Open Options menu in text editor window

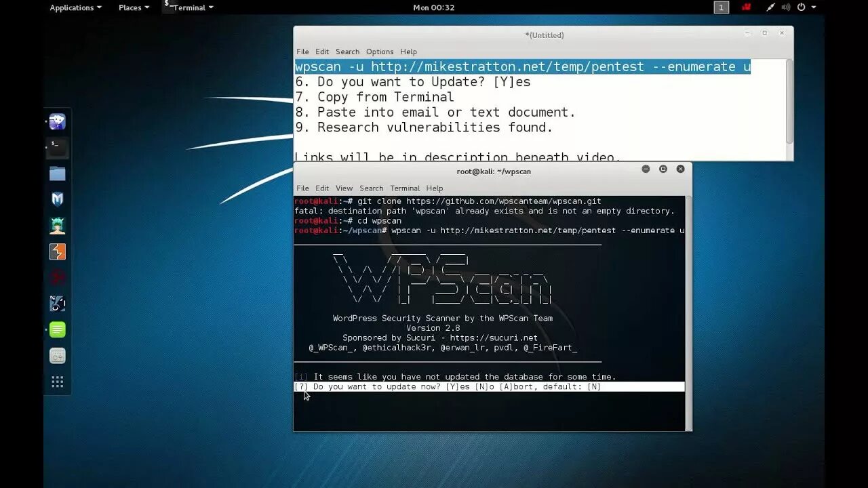[380, 52]
